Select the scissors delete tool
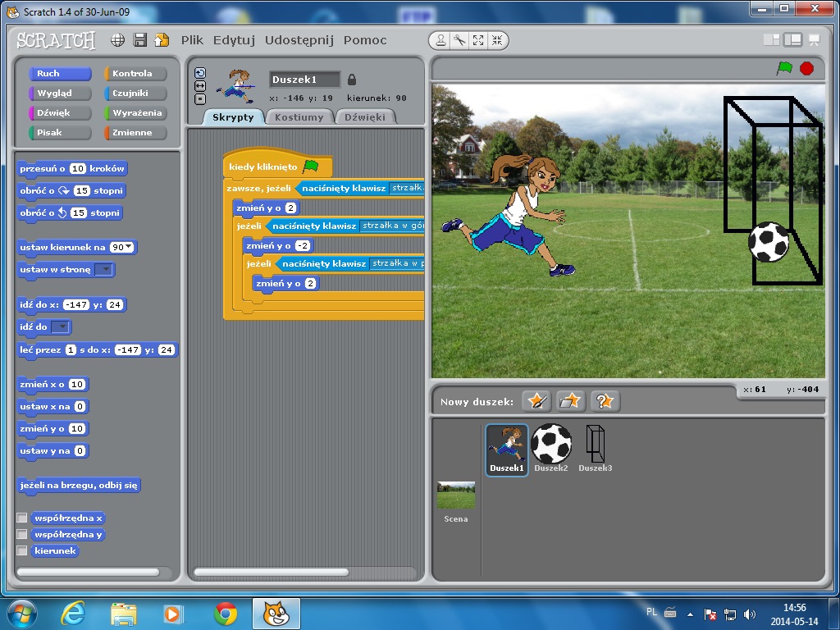This screenshot has width=840, height=630. pos(459,40)
